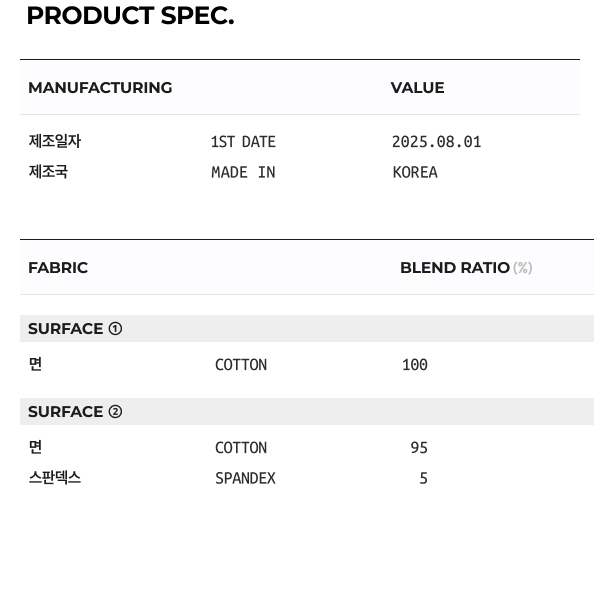This screenshot has width=600, height=598.
Task: Click the BLEND RATIO header
Action: click(455, 268)
